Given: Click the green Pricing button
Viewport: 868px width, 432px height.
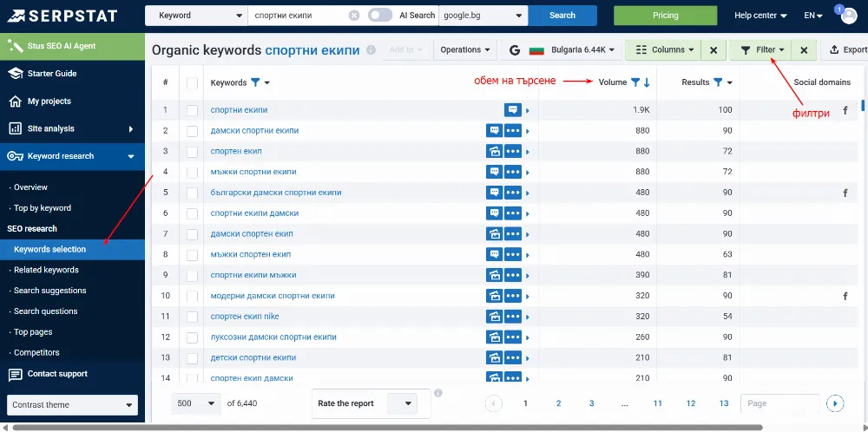Looking at the screenshot, I should coord(666,16).
